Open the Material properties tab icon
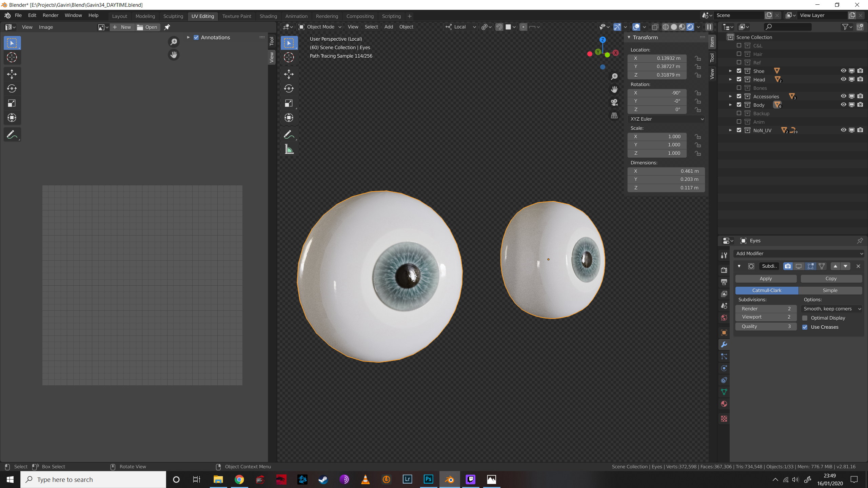Image resolution: width=868 pixels, height=488 pixels. point(724,404)
